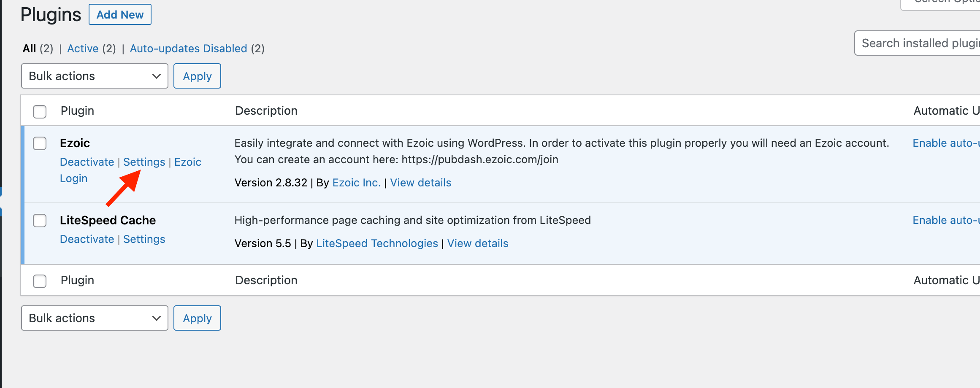Show All plugins filter

click(x=29, y=48)
